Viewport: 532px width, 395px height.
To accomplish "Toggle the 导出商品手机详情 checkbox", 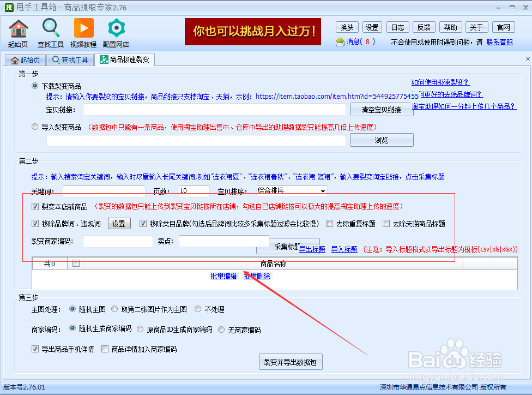I will pos(35,349).
